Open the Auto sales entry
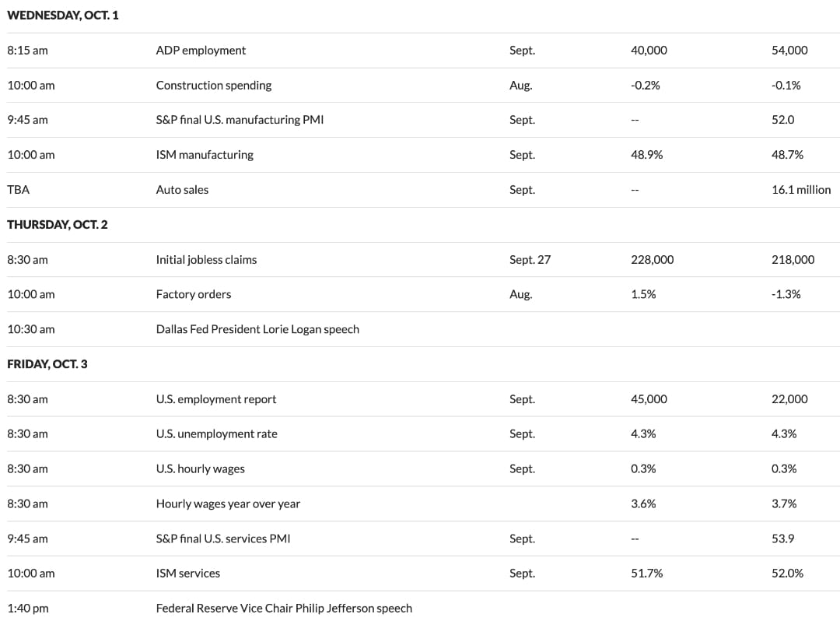840x621 pixels. pyautogui.click(x=182, y=190)
